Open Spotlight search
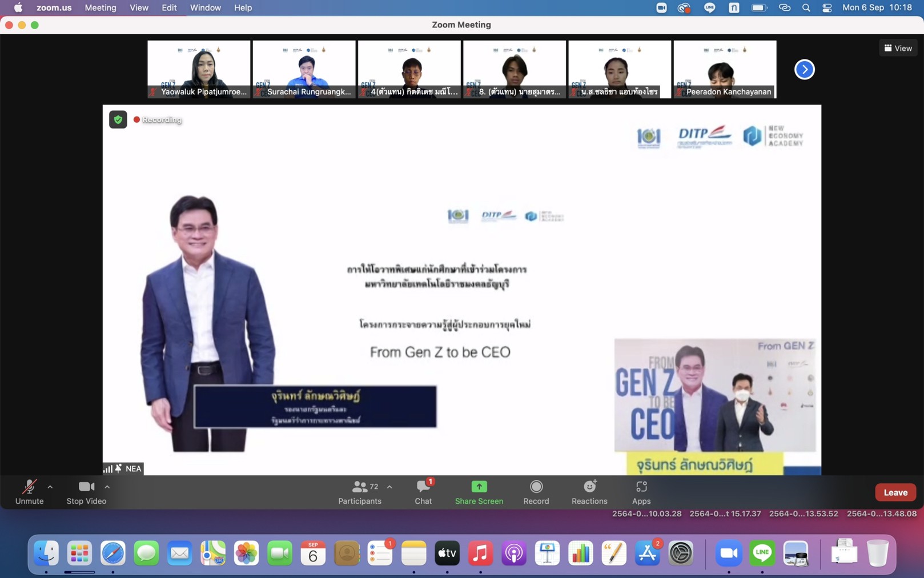 (806, 7)
